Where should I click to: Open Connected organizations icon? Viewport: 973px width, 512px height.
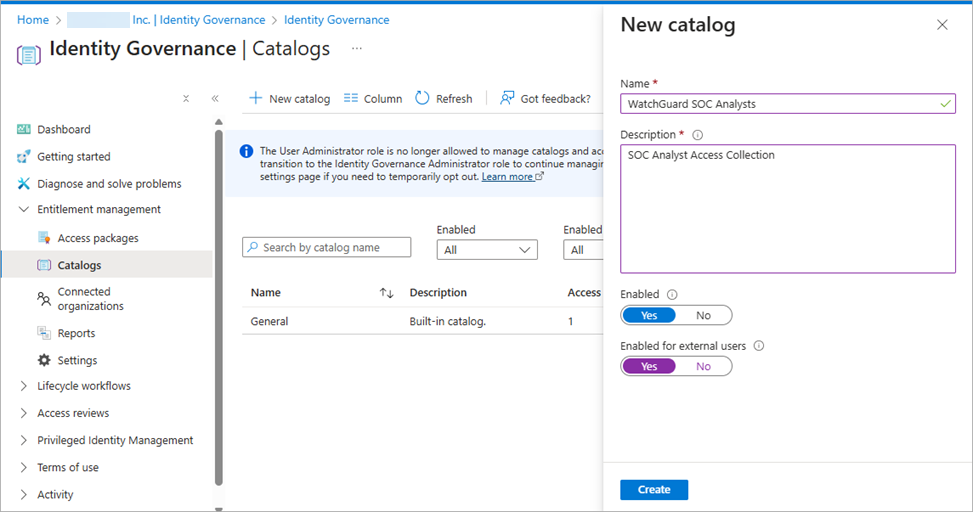pos(44,298)
